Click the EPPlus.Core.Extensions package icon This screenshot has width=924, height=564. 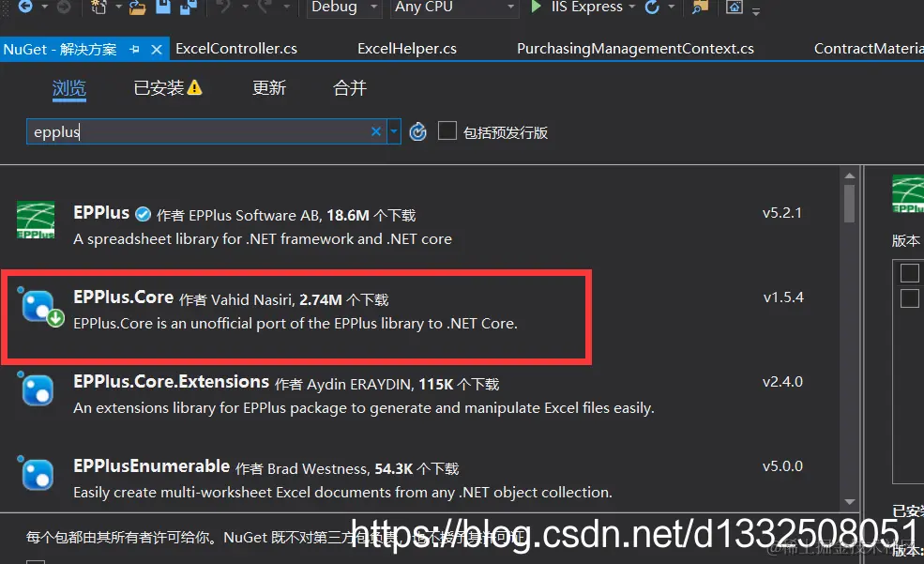point(37,389)
